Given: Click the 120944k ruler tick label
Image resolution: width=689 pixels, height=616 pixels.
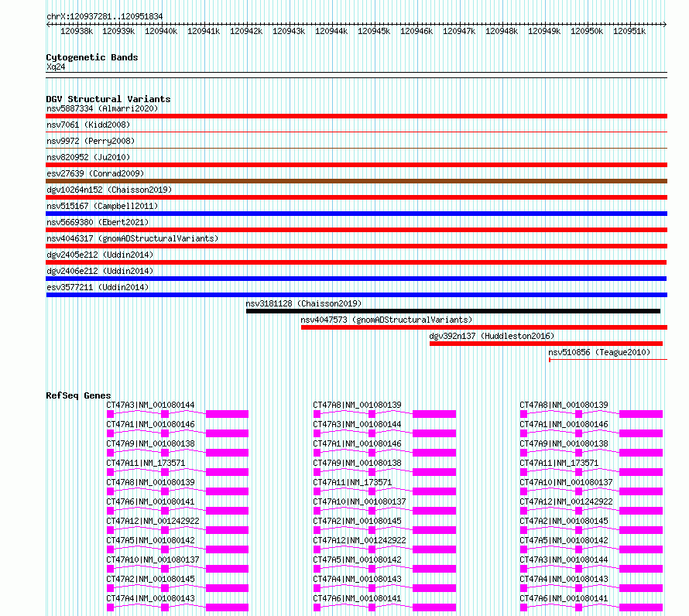Looking at the screenshot, I should 331,31.
